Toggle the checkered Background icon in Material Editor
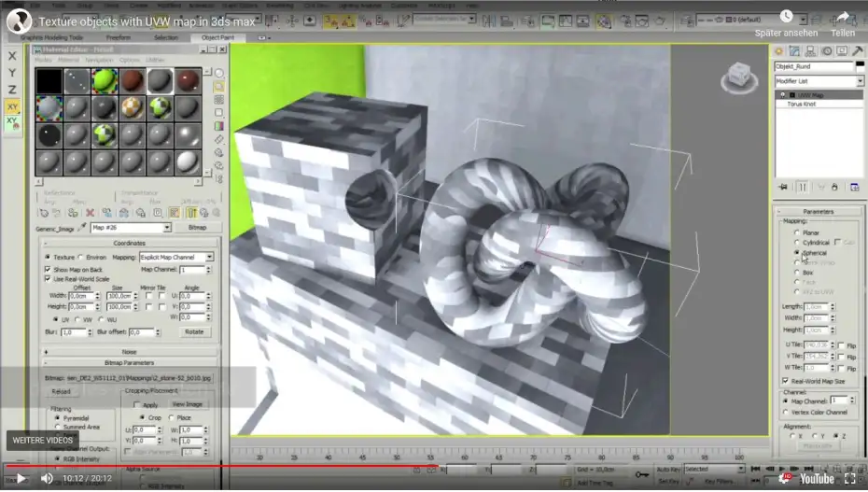Image resolution: width=868 pixels, height=492 pixels. coord(219,100)
